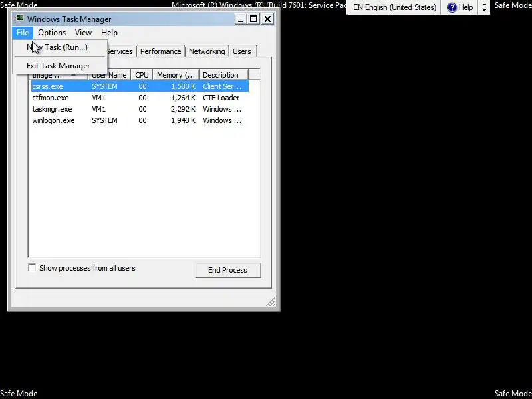Switch to the Performance tab
The height and width of the screenshot is (399, 532).
160,51
